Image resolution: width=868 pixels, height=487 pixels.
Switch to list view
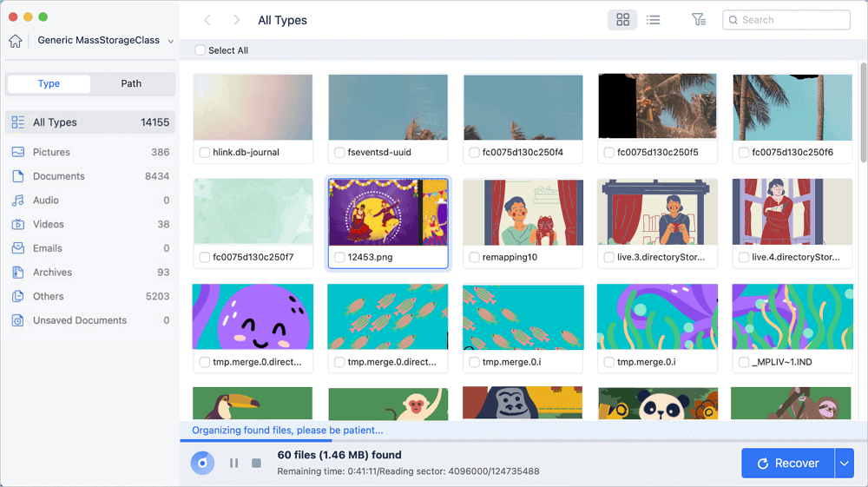point(654,20)
